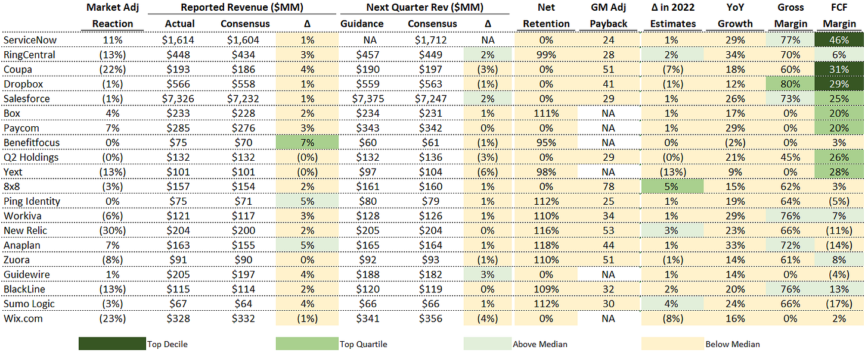Screen dimensions: 868x356
Task: Select the Ping Identity company name cell
Action: pos(32,201)
